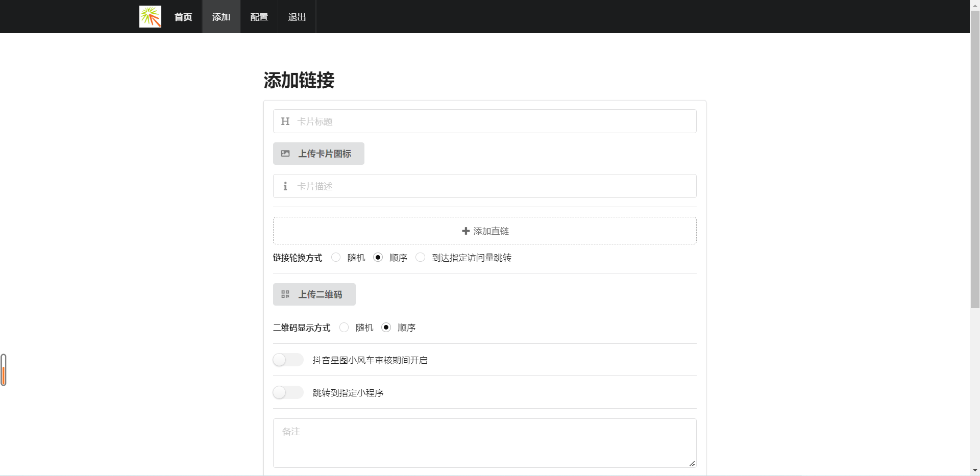Screen dimensions: 980x476
Task: Click the H heading icon in title field
Action: [285, 121]
